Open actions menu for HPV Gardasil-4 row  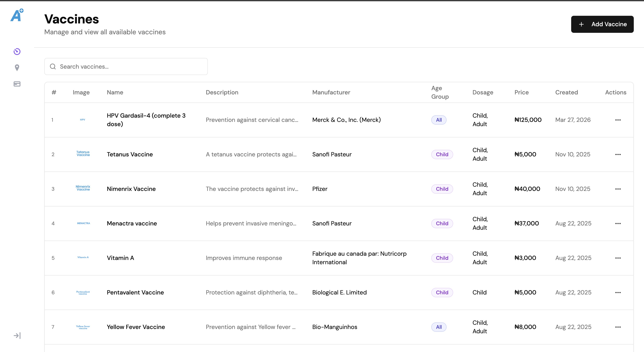618,120
